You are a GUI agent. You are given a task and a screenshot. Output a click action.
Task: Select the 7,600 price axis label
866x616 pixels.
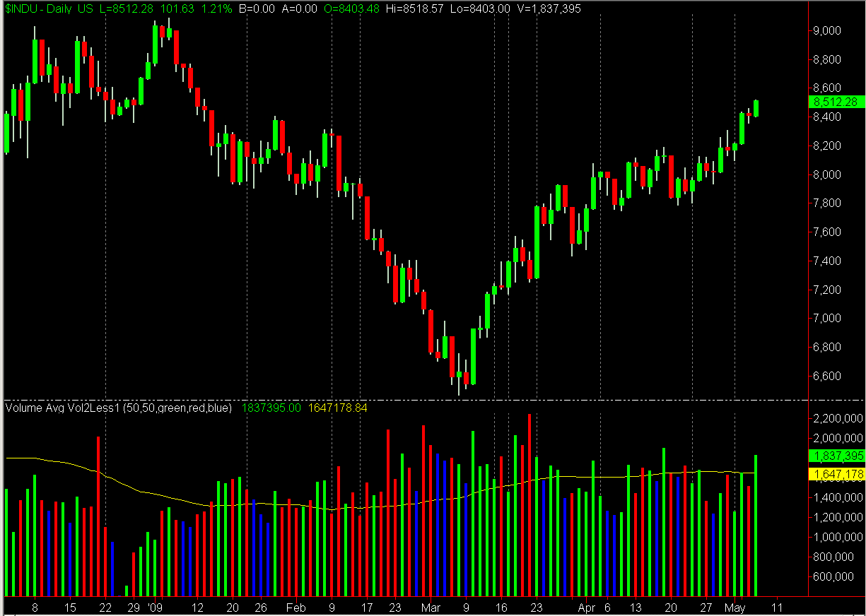tap(826, 232)
